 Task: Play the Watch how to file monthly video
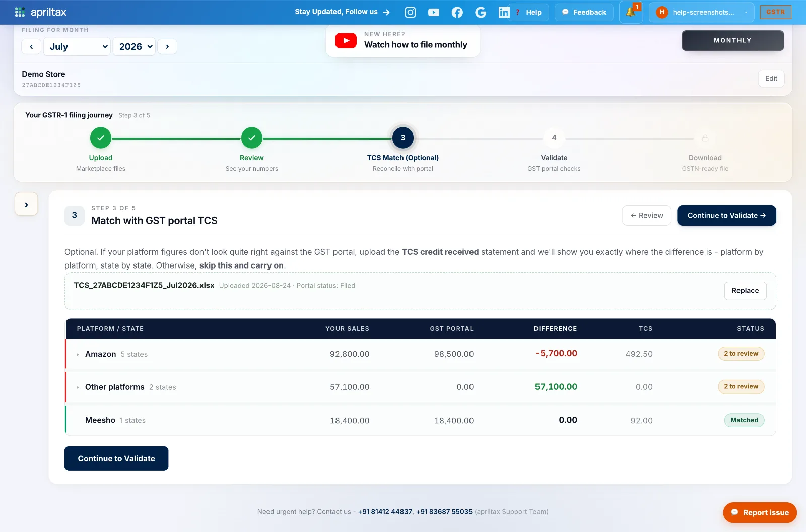(x=402, y=41)
